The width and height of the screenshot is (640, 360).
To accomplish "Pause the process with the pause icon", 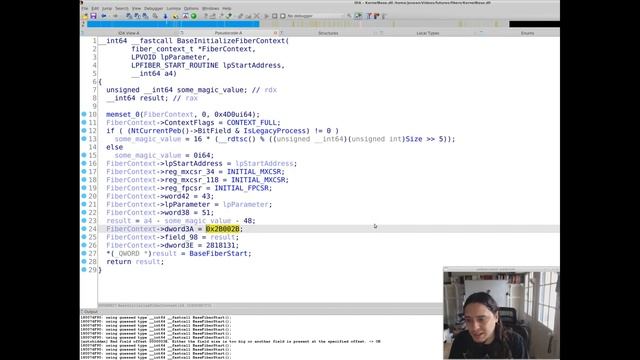I will 275,16.
